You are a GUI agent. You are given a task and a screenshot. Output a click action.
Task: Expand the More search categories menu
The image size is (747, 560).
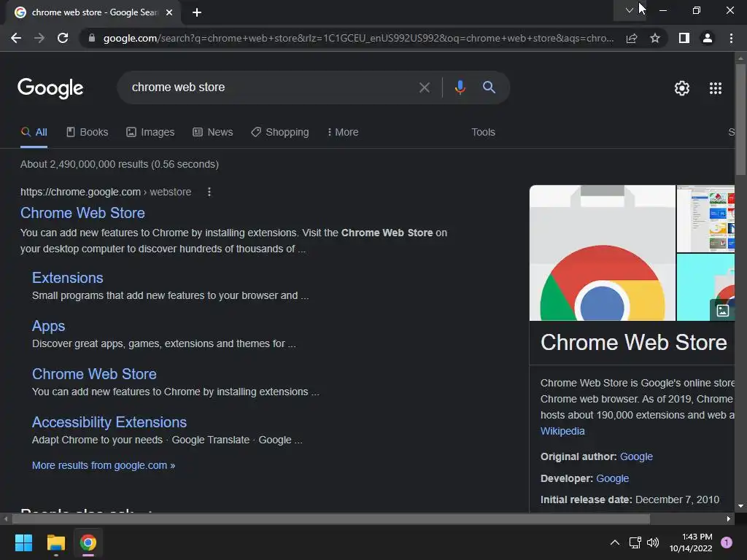(x=343, y=133)
